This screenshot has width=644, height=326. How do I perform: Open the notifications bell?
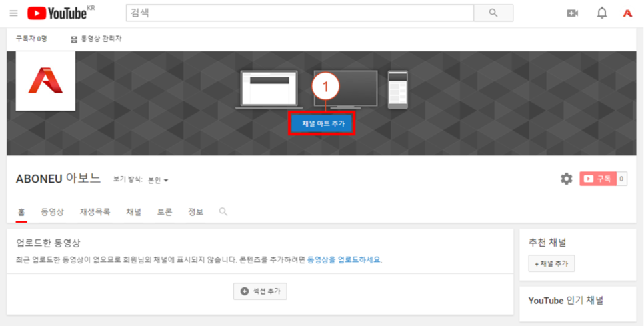602,13
